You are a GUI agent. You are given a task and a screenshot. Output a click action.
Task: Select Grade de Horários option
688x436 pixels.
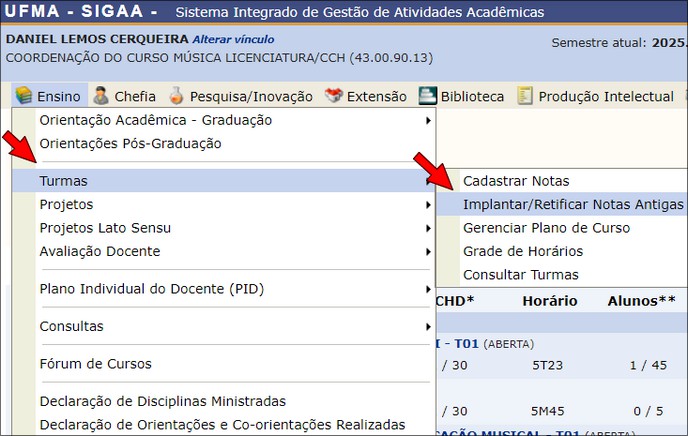tap(522, 251)
